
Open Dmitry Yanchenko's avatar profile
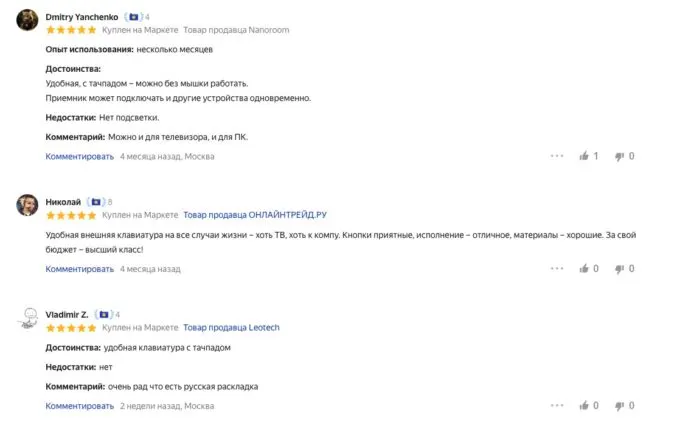point(28,22)
